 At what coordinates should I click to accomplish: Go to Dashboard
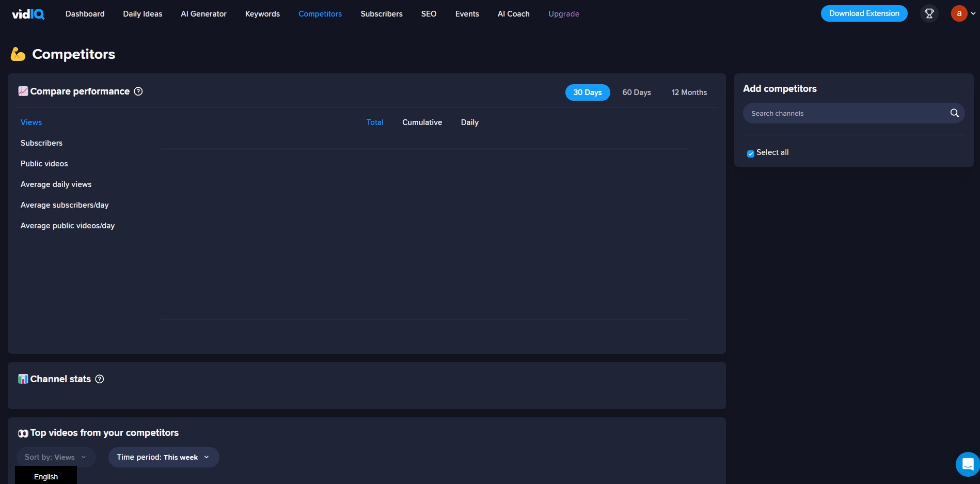(x=85, y=14)
